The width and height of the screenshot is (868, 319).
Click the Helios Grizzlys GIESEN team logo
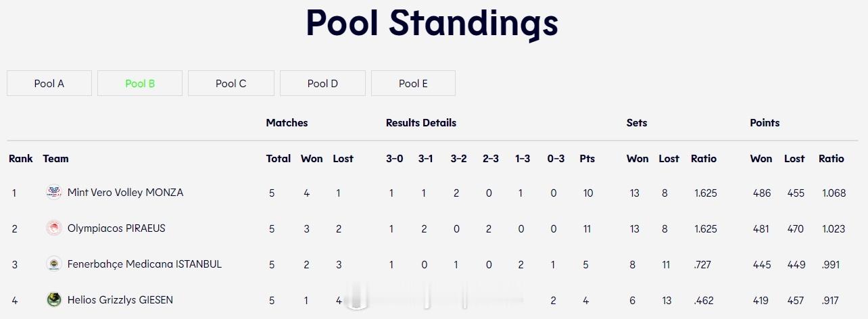point(54,299)
